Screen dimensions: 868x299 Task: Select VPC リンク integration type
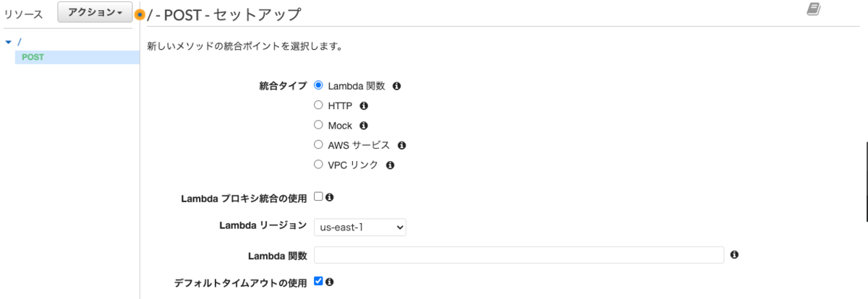[x=318, y=165]
